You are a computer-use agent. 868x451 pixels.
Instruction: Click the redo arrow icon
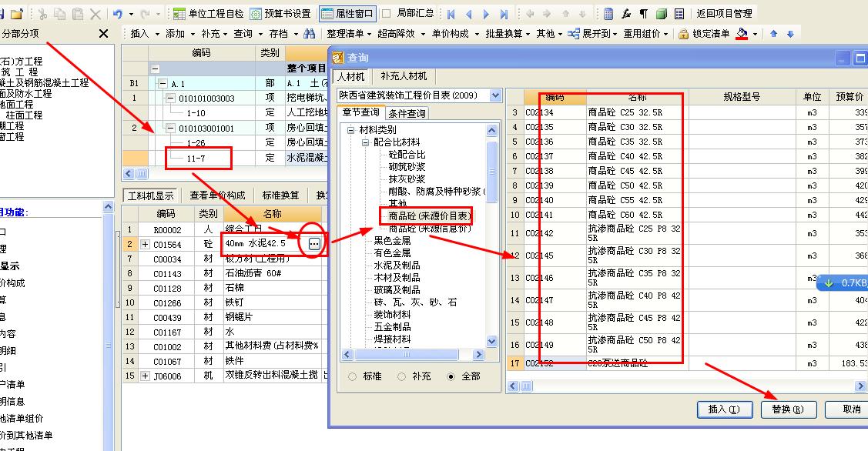145,14
